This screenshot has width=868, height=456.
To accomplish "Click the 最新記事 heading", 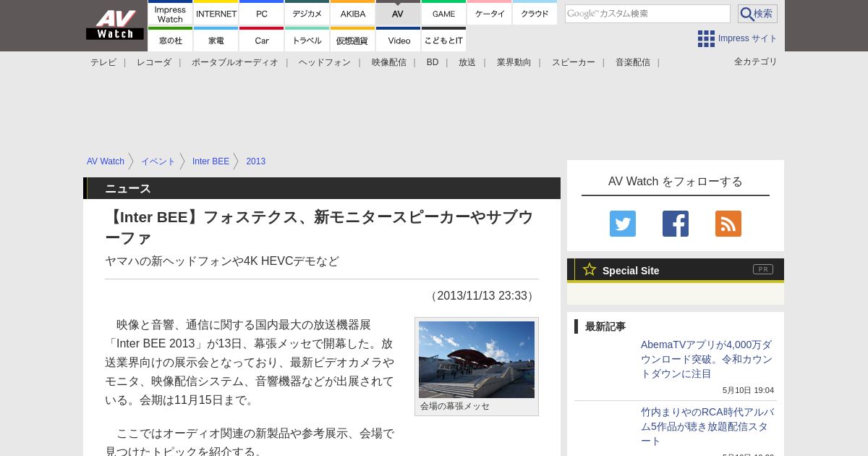I will (605, 326).
